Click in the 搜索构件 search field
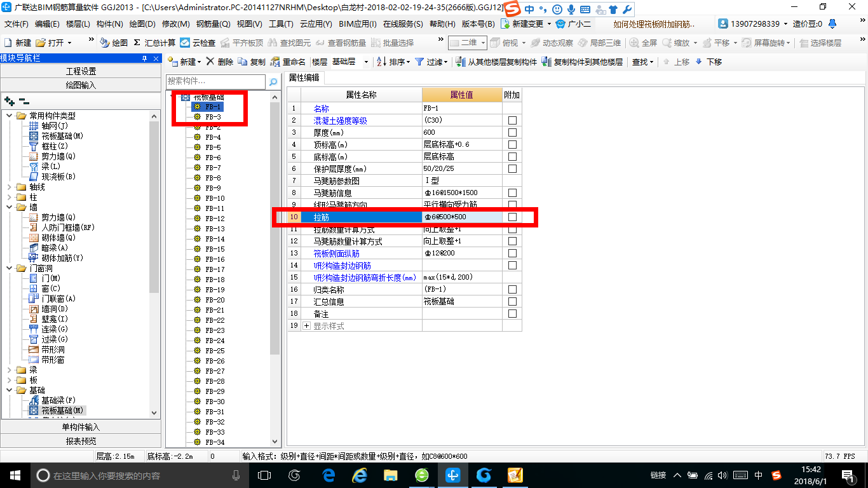Screen dimensions: 868x488 point(216,82)
